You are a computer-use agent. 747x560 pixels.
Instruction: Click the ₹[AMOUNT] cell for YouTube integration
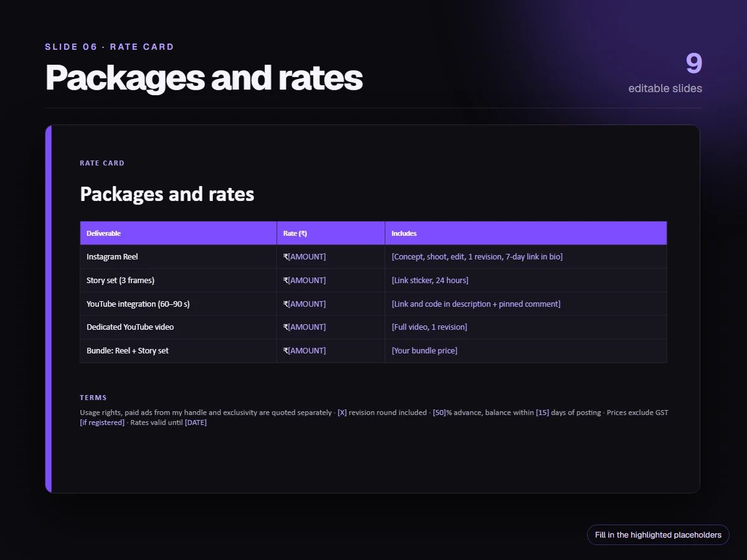pos(331,304)
